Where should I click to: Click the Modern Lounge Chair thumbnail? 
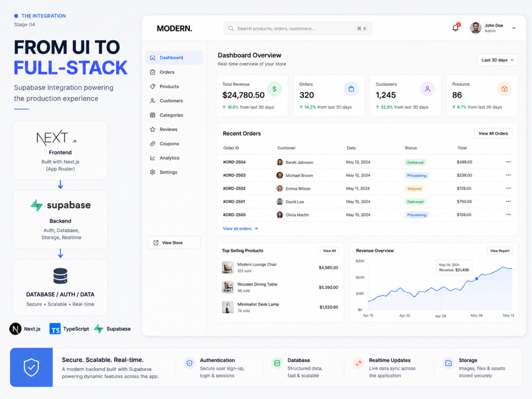[228, 268]
